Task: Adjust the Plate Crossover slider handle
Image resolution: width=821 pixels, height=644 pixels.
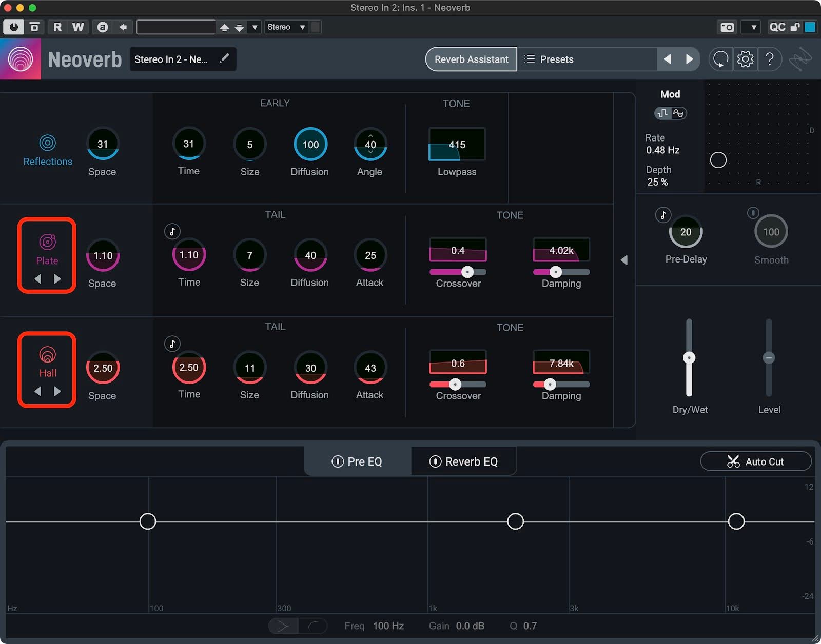Action: point(467,272)
